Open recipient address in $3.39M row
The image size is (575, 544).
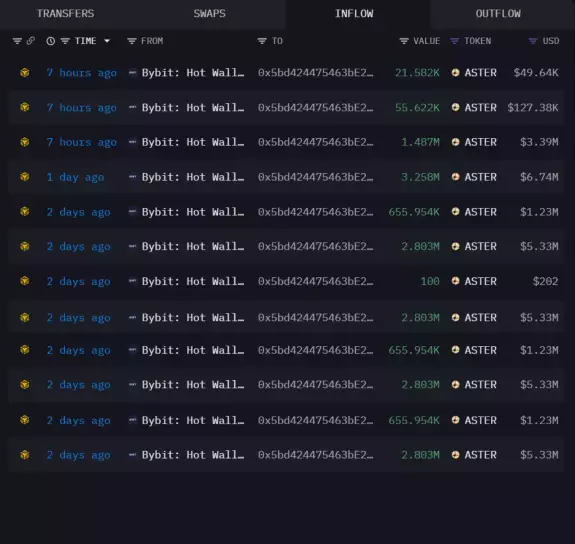[x=315, y=142]
